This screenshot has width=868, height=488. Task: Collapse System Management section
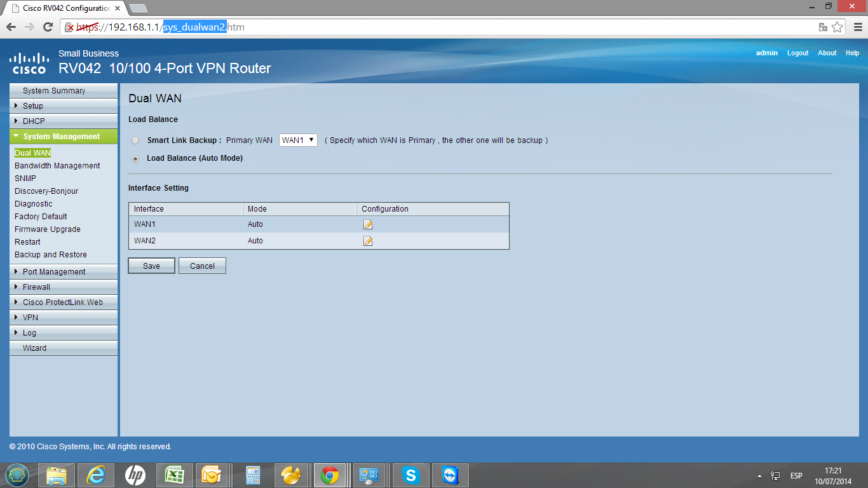tap(64, 137)
